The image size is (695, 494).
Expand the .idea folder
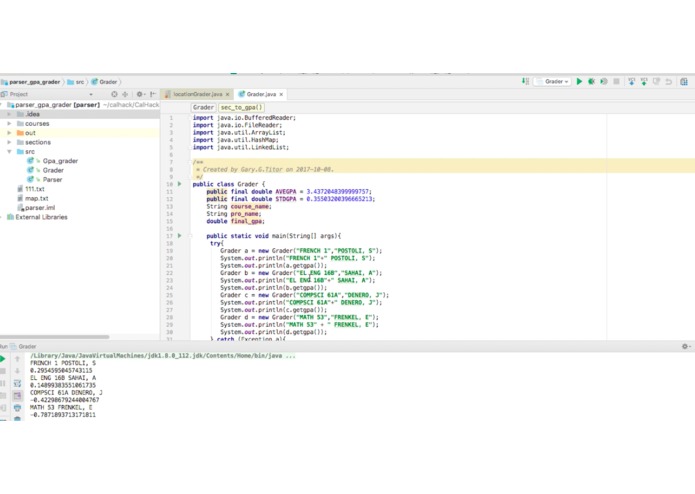[x=9, y=114]
